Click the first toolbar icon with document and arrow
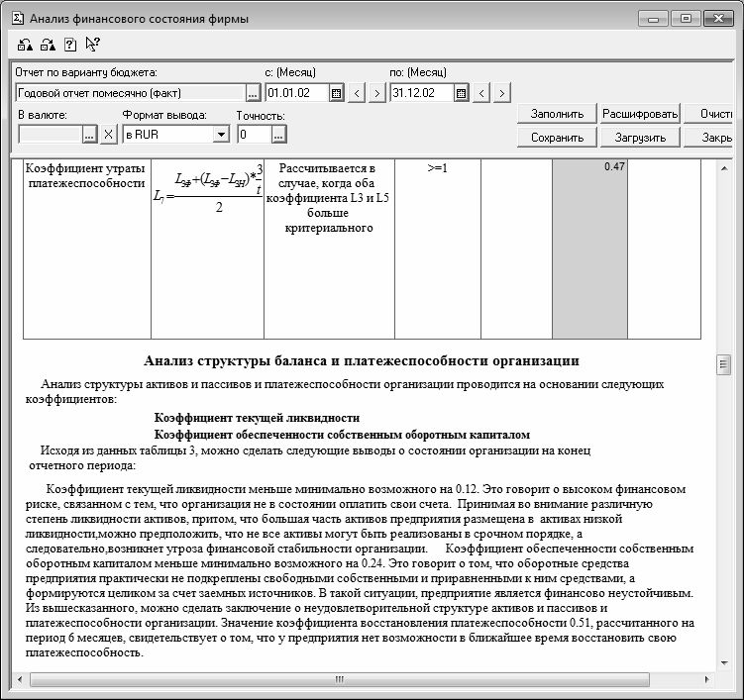 click(x=25, y=45)
